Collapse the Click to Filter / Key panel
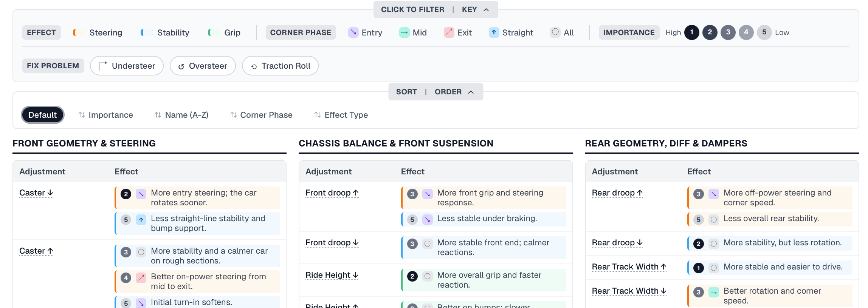Screen dimensions: 868x308 pyautogui.click(x=436, y=9)
